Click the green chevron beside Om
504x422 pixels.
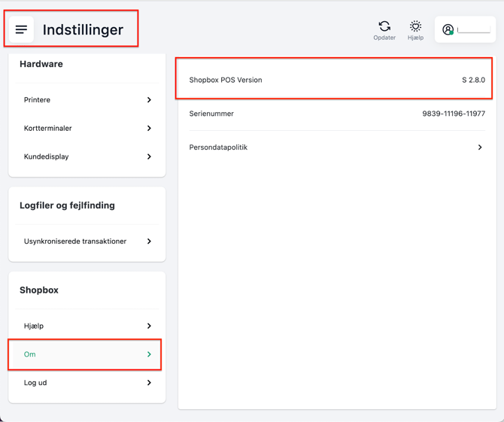point(149,354)
